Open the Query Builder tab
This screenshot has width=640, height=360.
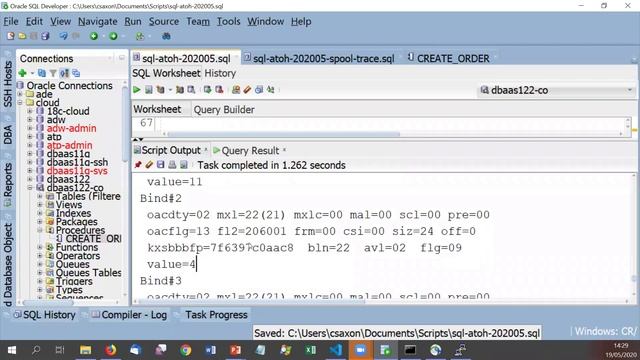point(224,109)
